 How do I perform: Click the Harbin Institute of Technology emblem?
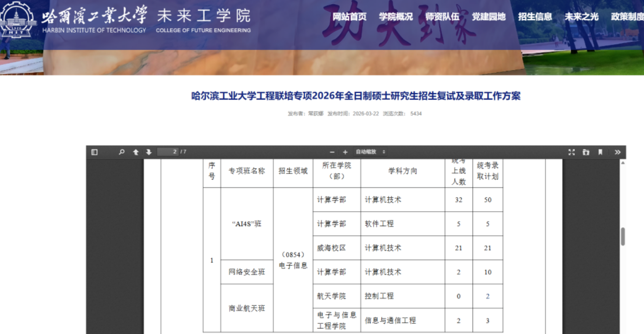click(17, 19)
